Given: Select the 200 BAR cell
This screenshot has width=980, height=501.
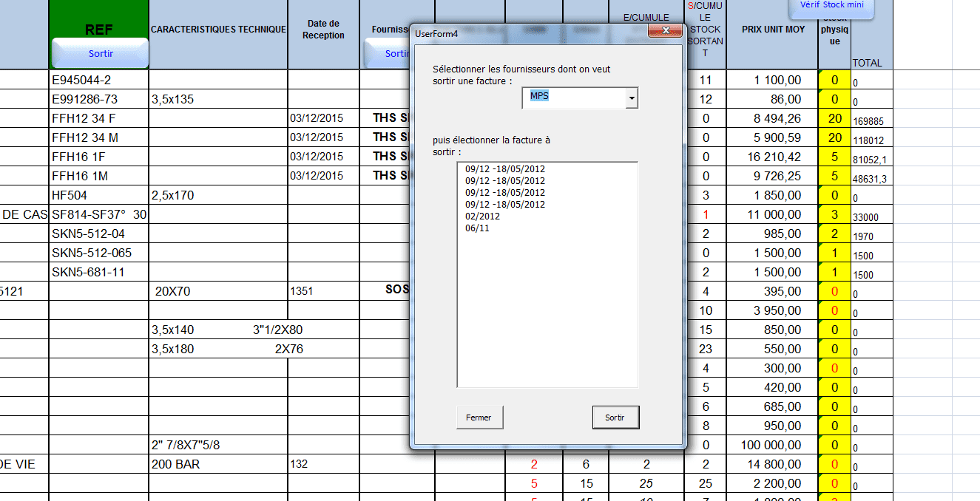Looking at the screenshot, I should 218,464.
